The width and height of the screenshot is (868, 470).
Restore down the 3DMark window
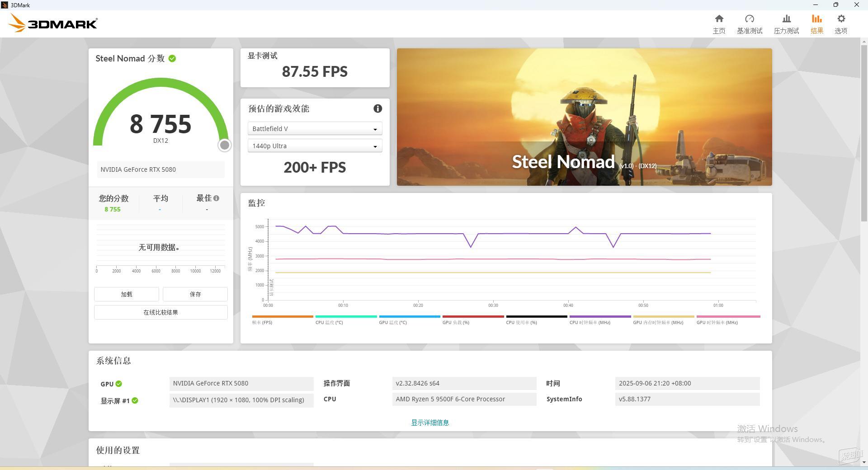click(x=836, y=5)
